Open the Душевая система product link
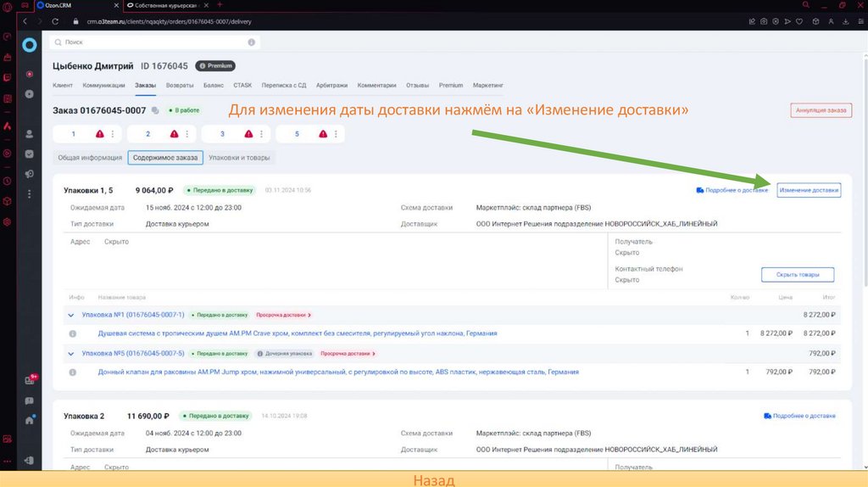This screenshot has height=487, width=868. click(x=298, y=333)
